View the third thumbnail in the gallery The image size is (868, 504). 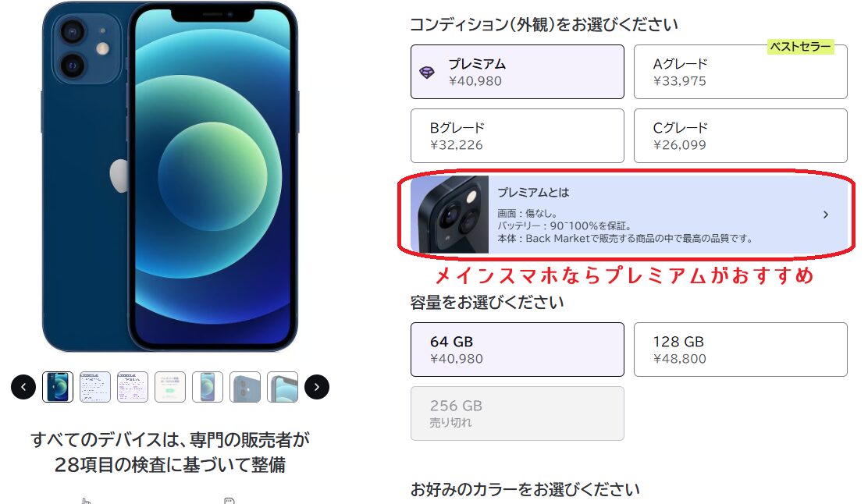coord(133,387)
